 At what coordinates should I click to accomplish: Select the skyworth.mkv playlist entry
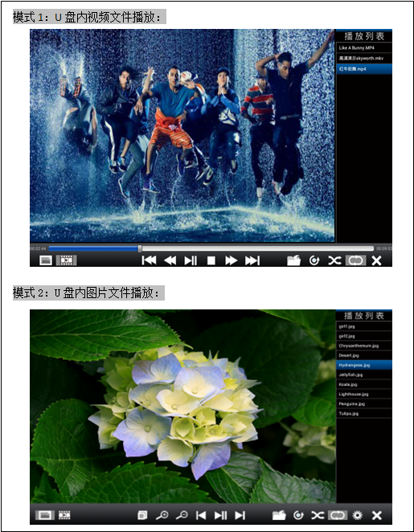click(364, 58)
